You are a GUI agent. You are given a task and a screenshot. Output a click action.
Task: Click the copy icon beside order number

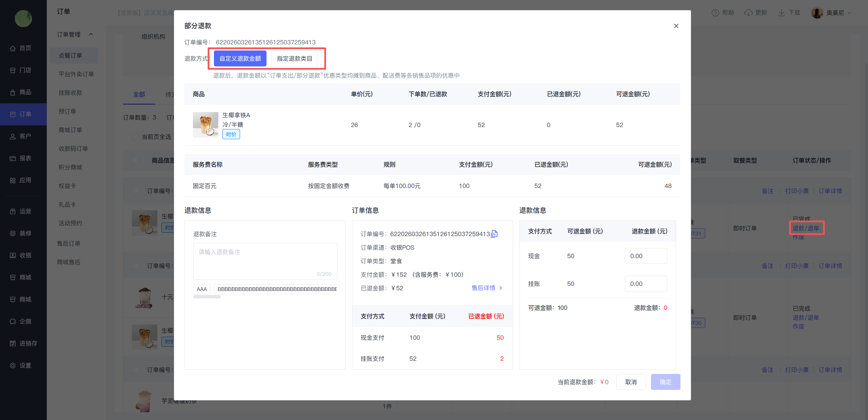tap(494, 234)
